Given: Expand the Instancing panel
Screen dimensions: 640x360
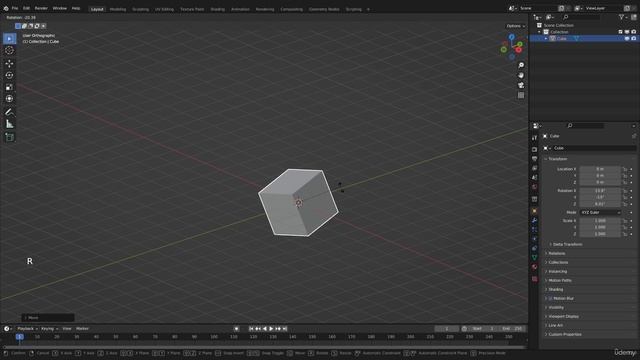Looking at the screenshot, I should coord(558,271).
